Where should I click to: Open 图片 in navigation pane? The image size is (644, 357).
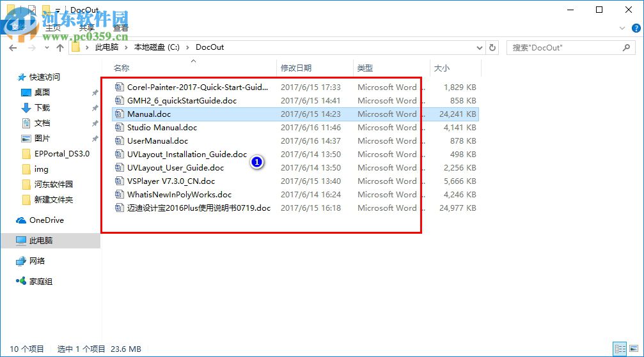click(42, 139)
